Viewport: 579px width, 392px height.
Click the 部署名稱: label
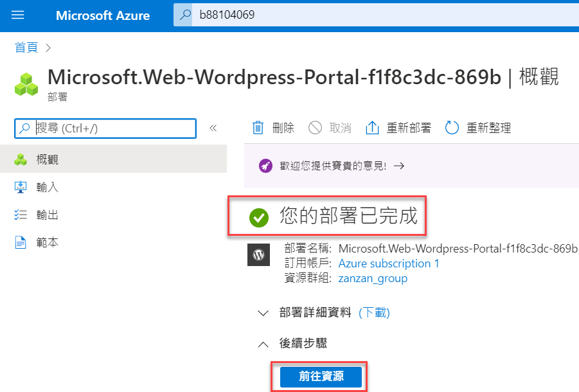click(x=308, y=249)
